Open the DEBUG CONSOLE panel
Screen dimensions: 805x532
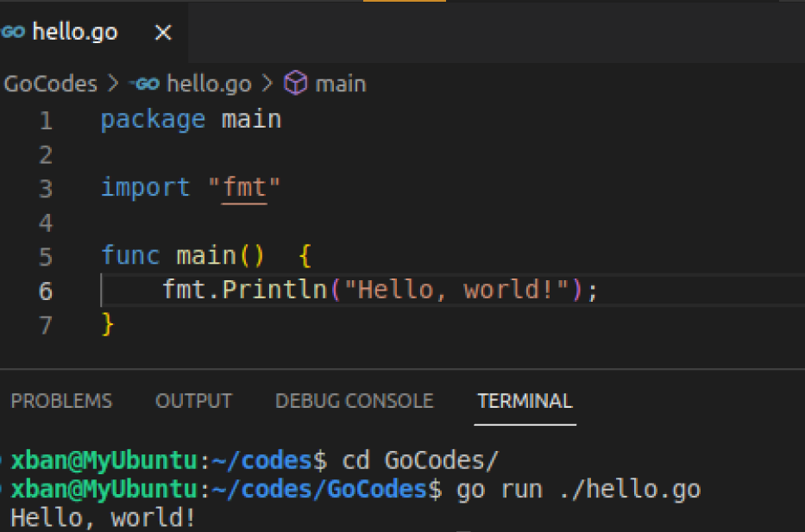354,401
